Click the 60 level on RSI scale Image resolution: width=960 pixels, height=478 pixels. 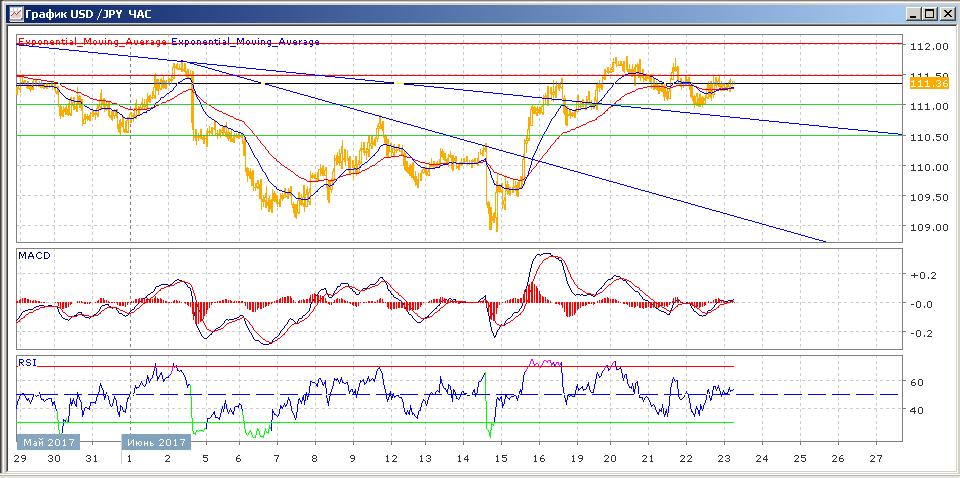pos(916,382)
